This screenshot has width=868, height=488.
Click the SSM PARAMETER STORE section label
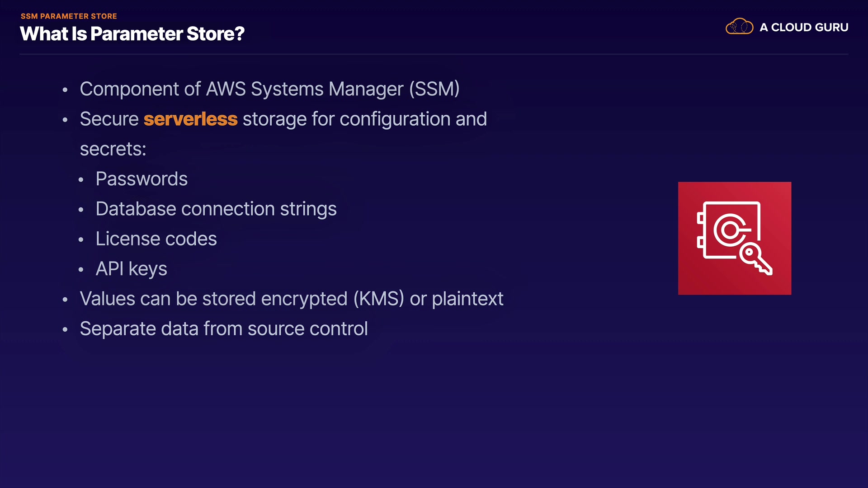tap(69, 16)
